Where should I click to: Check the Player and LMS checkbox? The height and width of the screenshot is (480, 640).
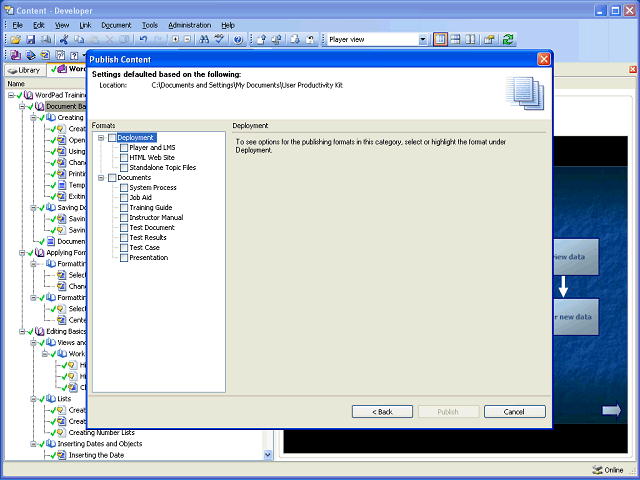pos(124,148)
